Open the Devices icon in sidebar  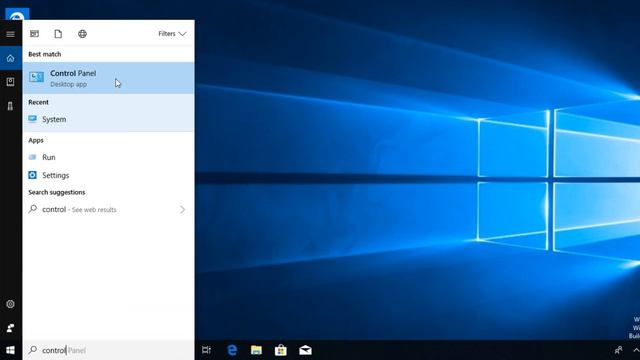coord(11,106)
